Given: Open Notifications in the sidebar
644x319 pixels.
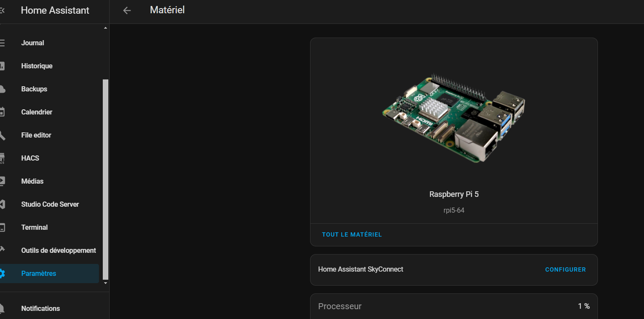Looking at the screenshot, I should (x=49, y=308).
